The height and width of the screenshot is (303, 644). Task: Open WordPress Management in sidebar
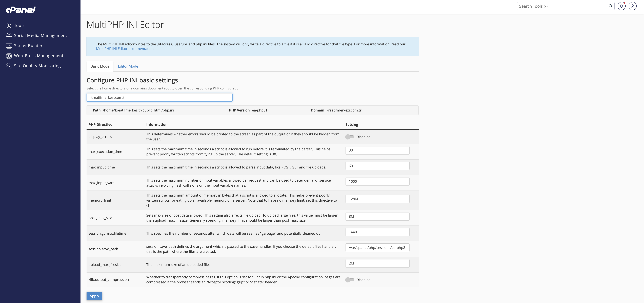39,56
